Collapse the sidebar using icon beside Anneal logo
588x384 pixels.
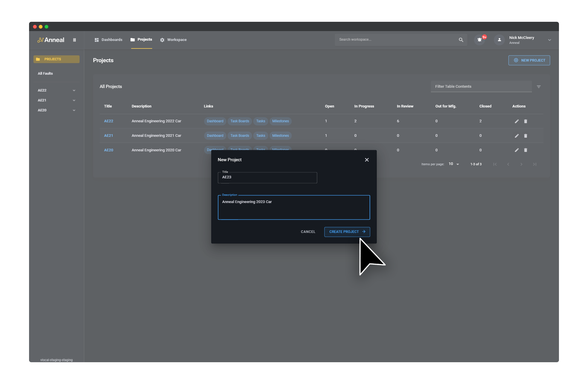click(x=74, y=40)
